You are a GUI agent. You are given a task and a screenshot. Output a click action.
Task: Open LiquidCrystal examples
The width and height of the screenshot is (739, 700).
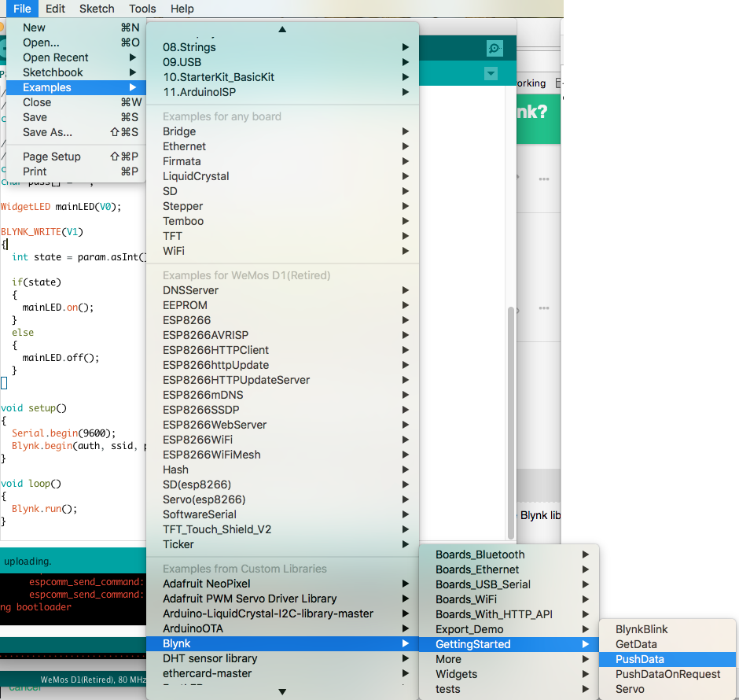pos(282,176)
